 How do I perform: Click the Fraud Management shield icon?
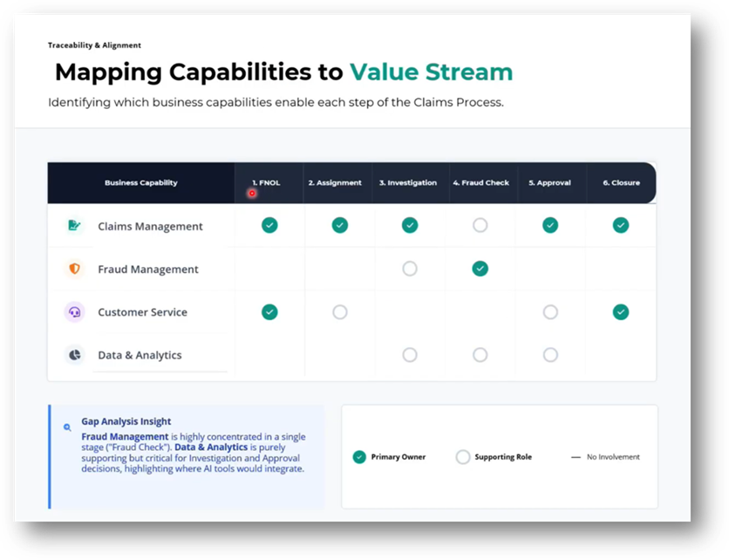coord(74,269)
